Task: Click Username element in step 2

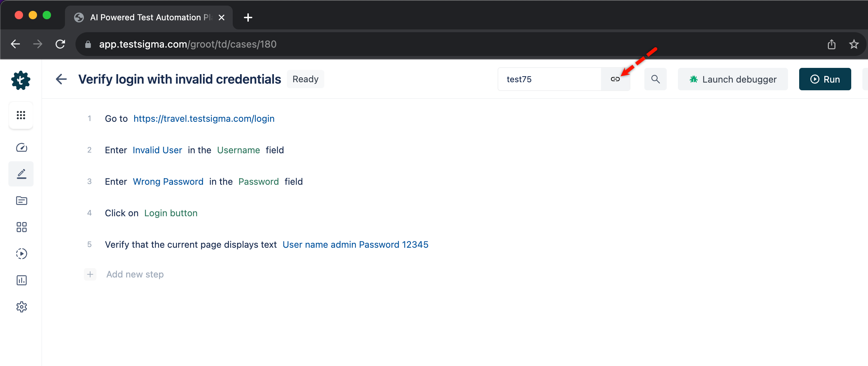Action: 239,150
